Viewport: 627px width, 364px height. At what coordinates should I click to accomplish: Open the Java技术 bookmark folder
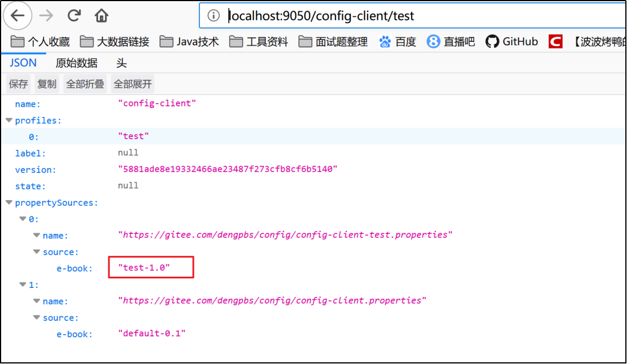tap(189, 42)
